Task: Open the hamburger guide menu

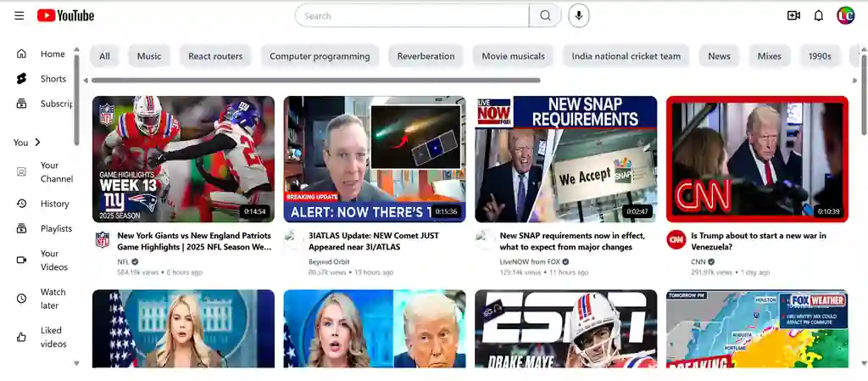Action: pyautogui.click(x=19, y=15)
